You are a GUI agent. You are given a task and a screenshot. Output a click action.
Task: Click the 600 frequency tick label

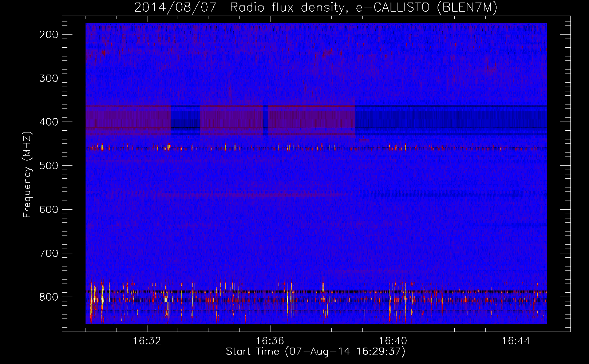[x=48, y=209]
